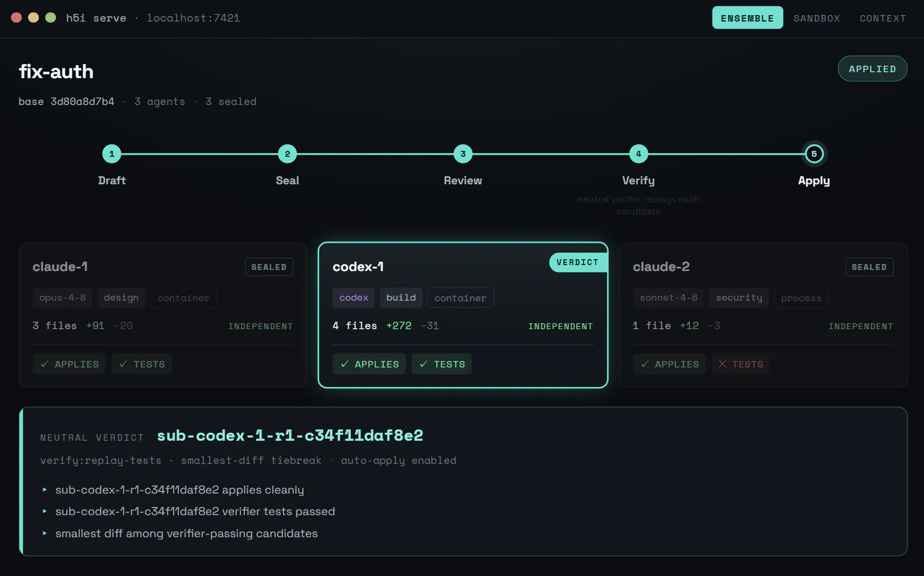Click the security tag on claude-2
The image size is (924, 576).
click(739, 297)
